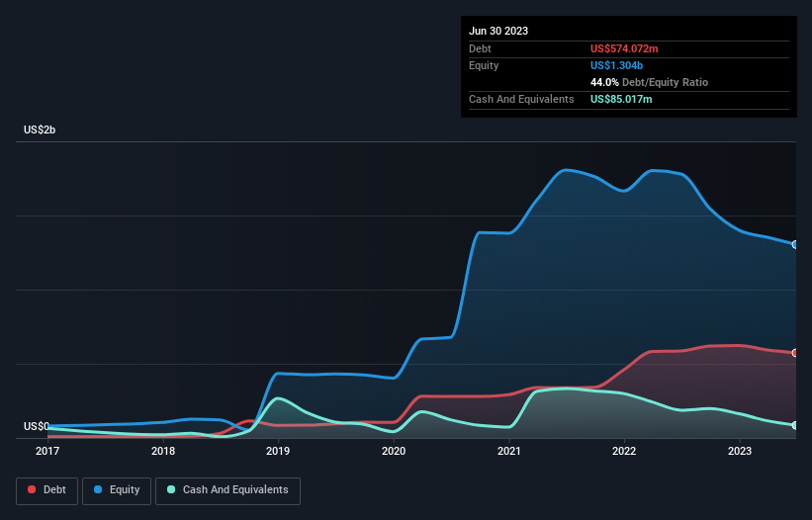Select the 2020 x-axis label
812x520 pixels.
[x=394, y=451]
